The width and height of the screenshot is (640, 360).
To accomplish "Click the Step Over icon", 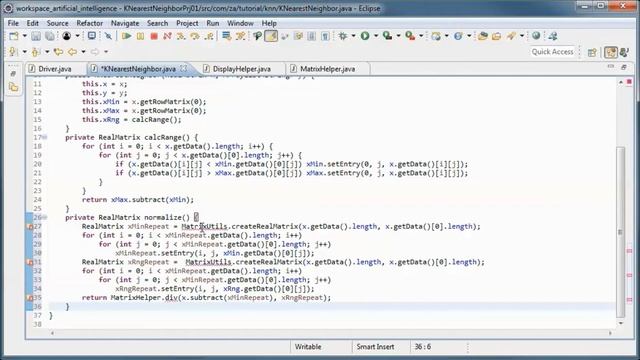I will 195,36.
